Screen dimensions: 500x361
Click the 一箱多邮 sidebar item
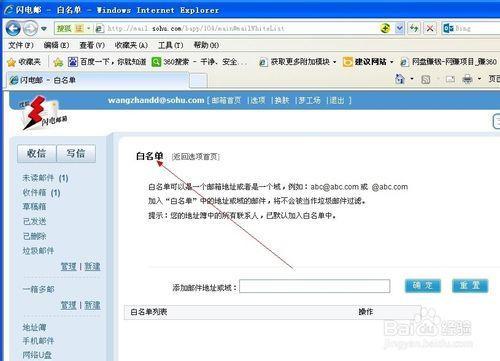pos(38,289)
